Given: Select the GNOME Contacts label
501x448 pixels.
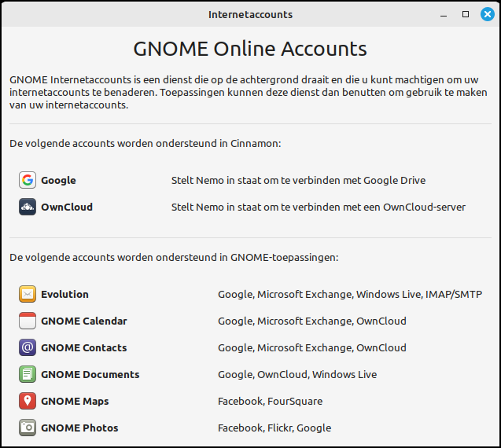Looking at the screenshot, I should click(x=84, y=347).
